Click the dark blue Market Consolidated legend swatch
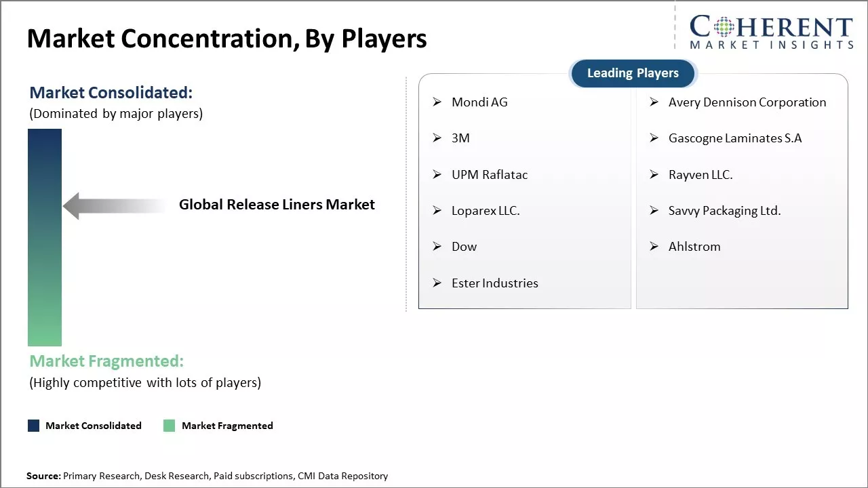 pyautogui.click(x=34, y=426)
